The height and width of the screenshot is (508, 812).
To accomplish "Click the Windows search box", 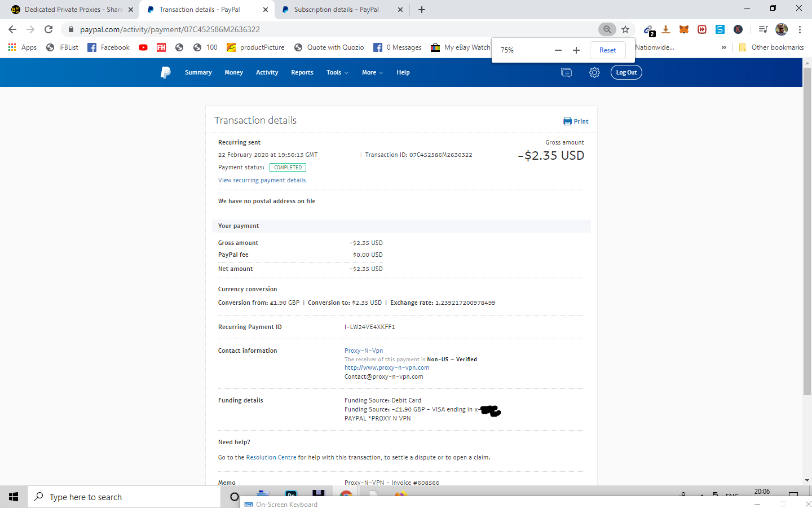I will pos(124,497).
